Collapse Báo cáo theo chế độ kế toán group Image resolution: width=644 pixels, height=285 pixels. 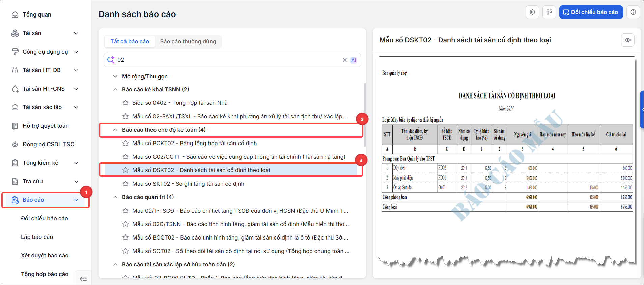click(x=115, y=130)
